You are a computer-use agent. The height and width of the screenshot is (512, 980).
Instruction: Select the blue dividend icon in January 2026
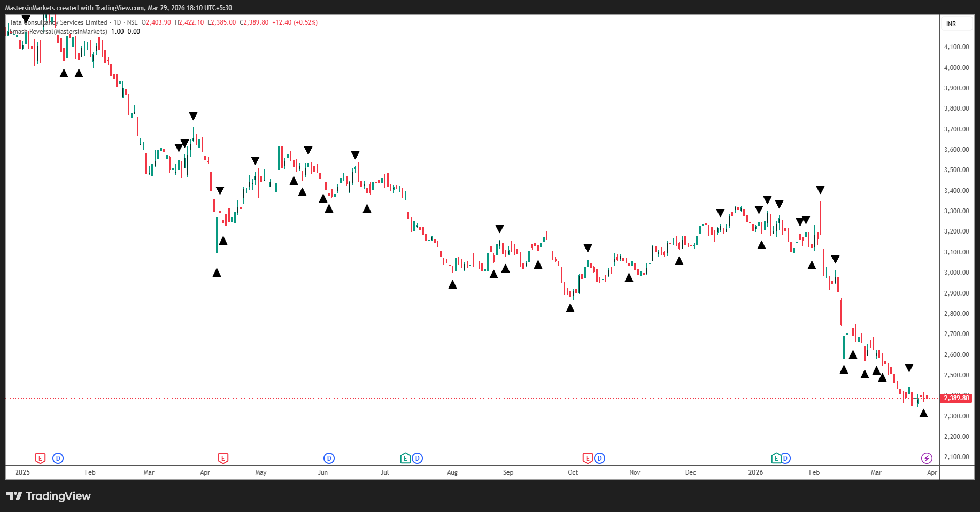[785, 458]
